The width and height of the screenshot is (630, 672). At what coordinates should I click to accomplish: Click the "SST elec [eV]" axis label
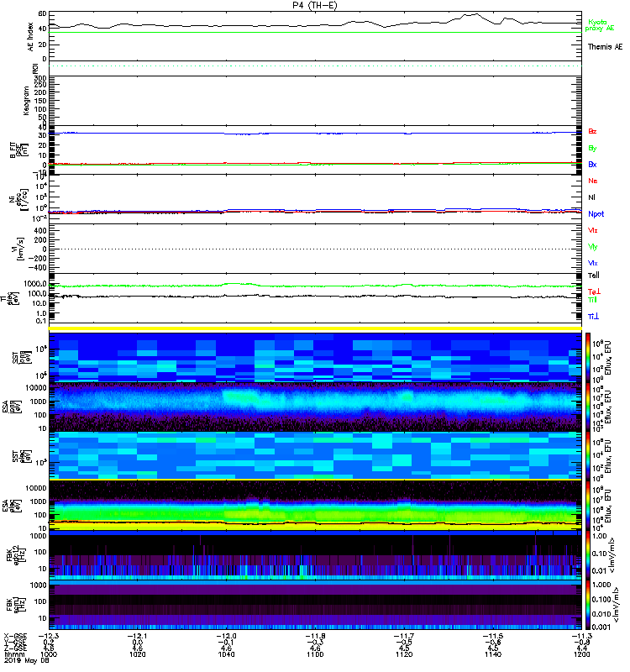coord(22,456)
